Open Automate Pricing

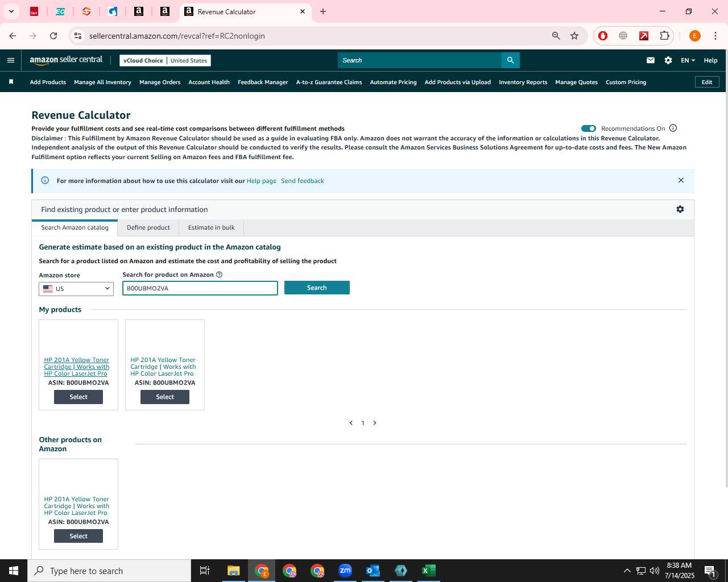tap(393, 82)
